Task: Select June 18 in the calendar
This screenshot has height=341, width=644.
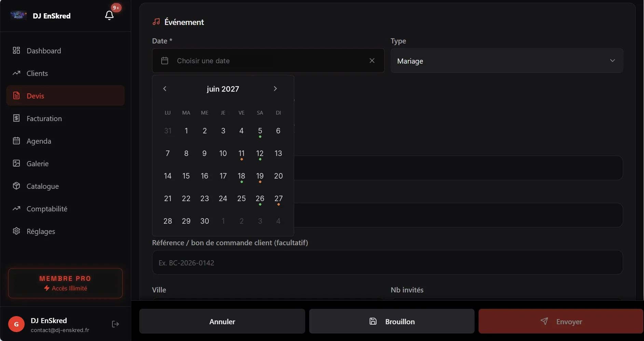Action: point(242,176)
